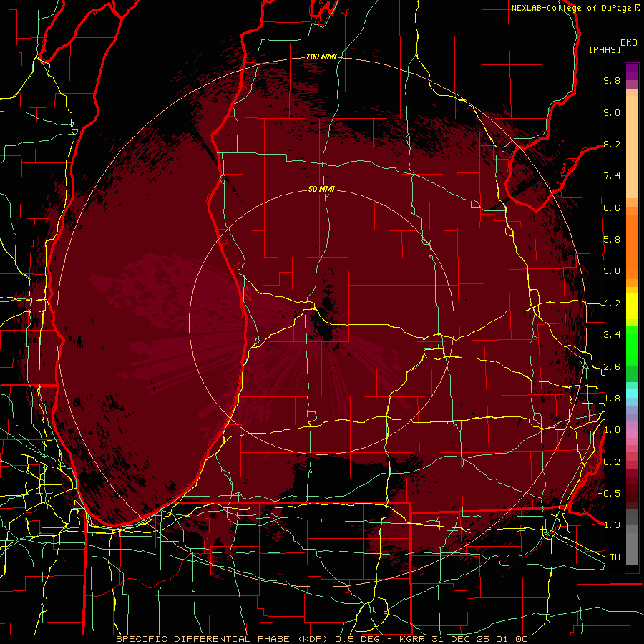Click the yellow segment of the color bar
Image resolution: width=644 pixels, height=644 pixels.
[632, 307]
